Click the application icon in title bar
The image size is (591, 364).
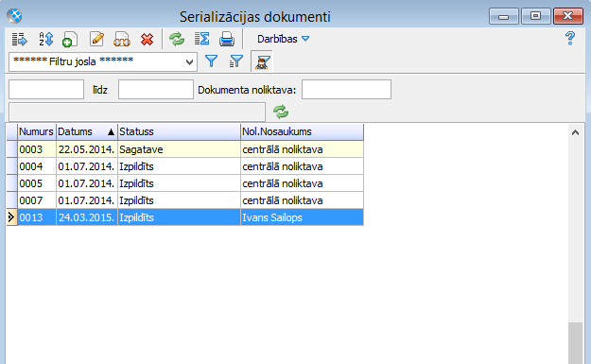(15, 16)
